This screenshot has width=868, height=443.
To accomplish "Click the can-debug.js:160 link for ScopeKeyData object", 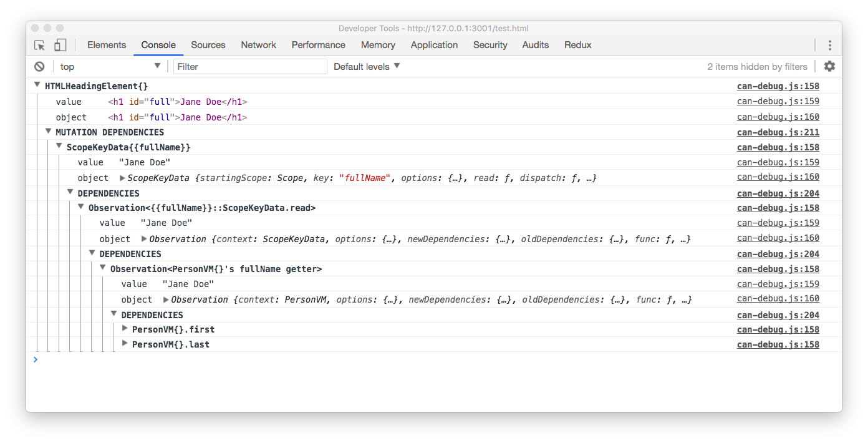I will pos(778,177).
